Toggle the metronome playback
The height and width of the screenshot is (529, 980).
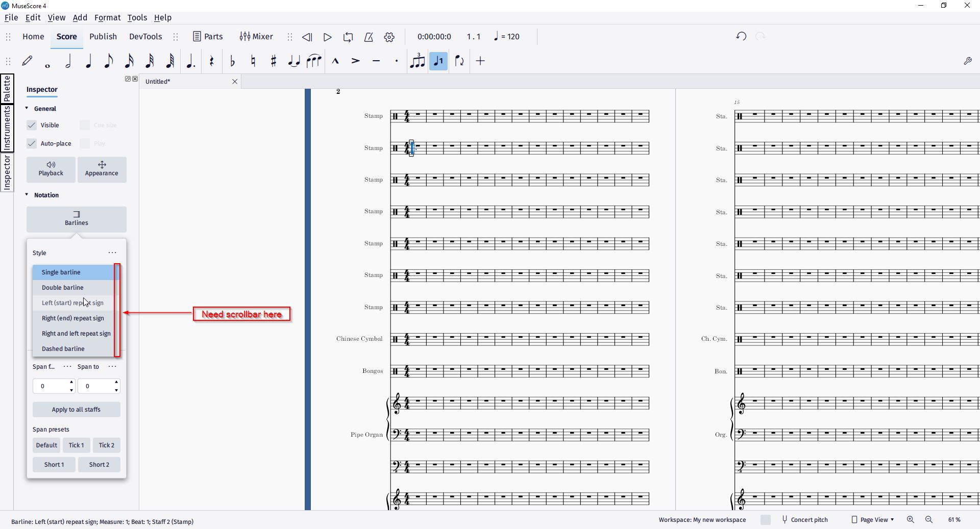point(369,37)
